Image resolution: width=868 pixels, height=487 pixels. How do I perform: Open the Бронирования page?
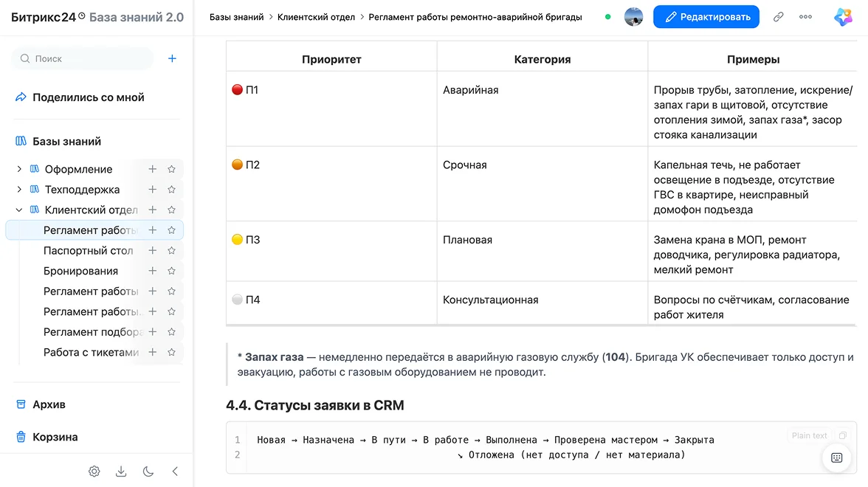click(81, 271)
